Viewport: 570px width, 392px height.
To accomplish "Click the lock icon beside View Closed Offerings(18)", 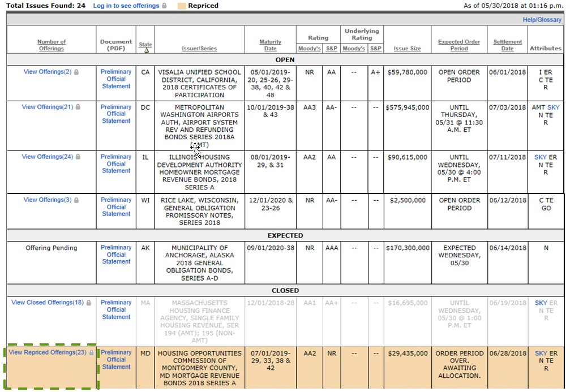I will click(88, 303).
